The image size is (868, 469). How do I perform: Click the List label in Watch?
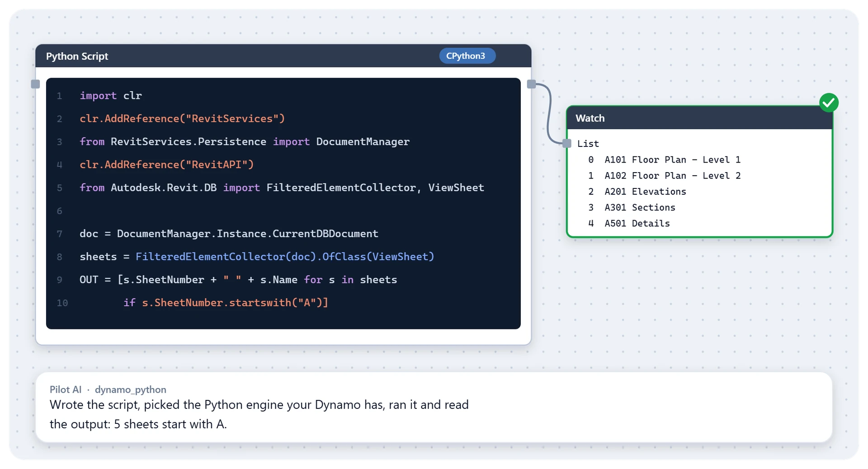pyautogui.click(x=588, y=144)
